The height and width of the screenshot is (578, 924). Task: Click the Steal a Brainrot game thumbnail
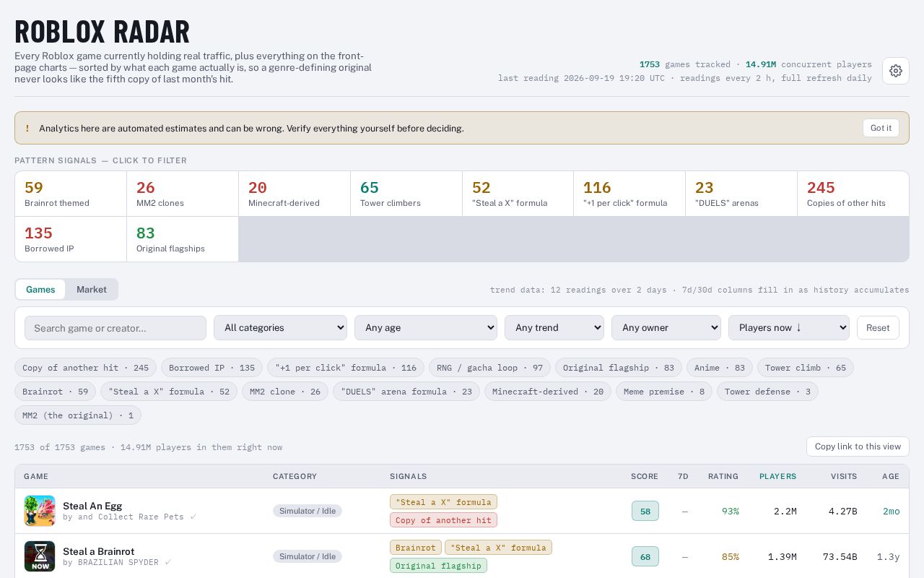pos(40,556)
